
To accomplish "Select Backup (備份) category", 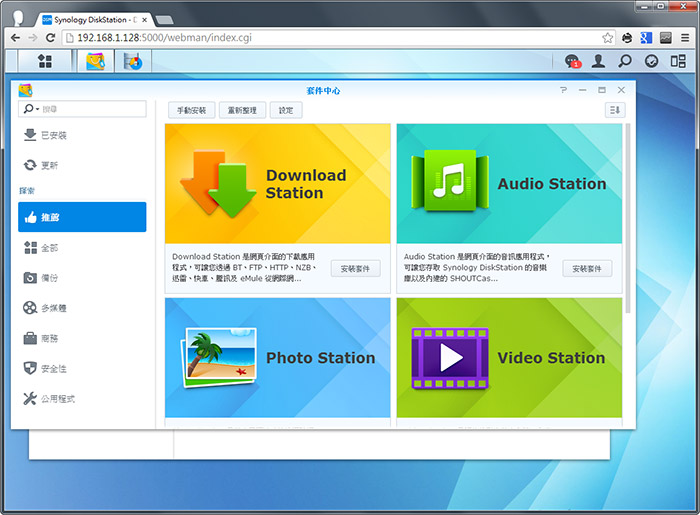I will point(82,278).
